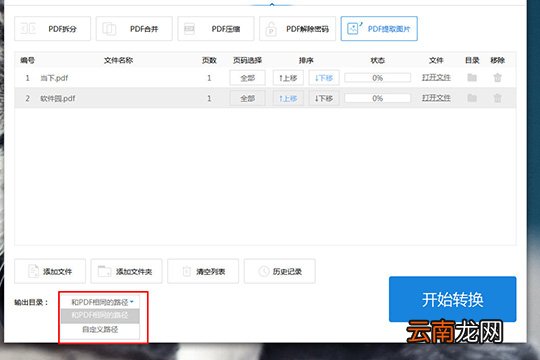Open the PDF解除密码 tab
540x360 pixels.
click(x=297, y=29)
